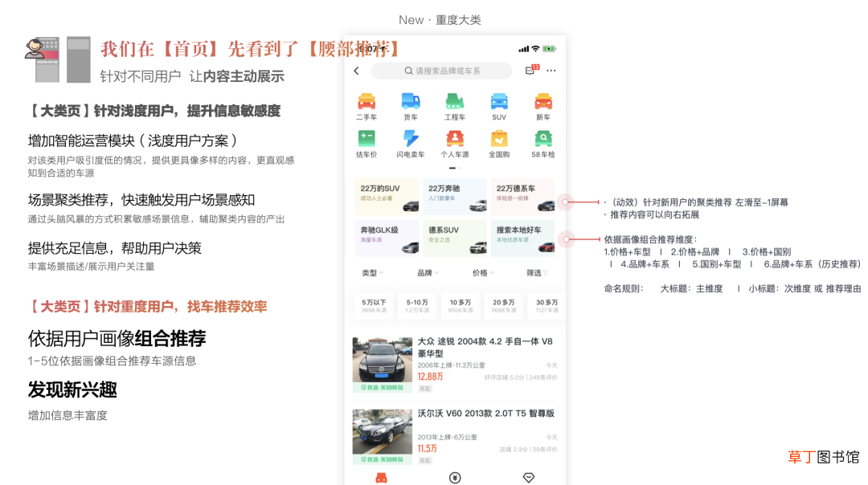Click the 大众 途锐 2004款 listing title
Image resolution: width=868 pixels, height=485 pixels.
tap(485, 348)
